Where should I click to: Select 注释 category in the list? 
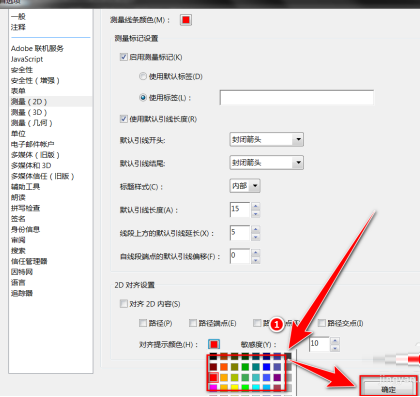(18, 27)
